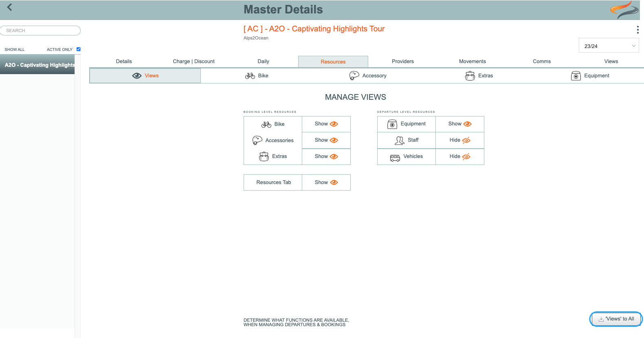Go to the Movements tab

pos(473,61)
